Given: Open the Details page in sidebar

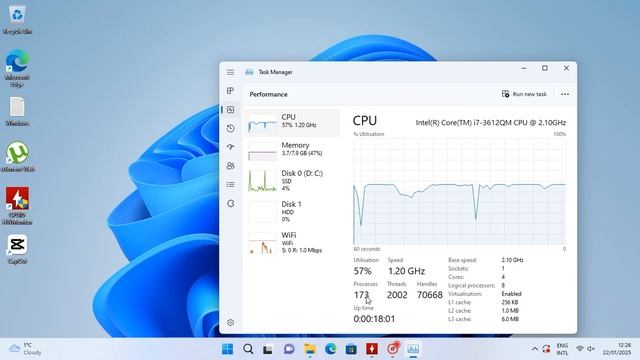Looking at the screenshot, I should (231, 184).
